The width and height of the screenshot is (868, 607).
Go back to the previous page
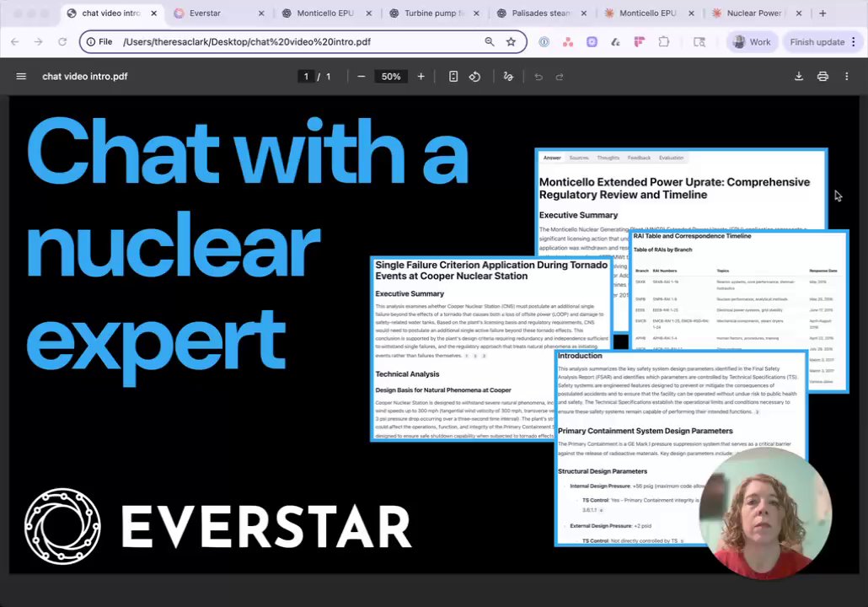(15, 41)
